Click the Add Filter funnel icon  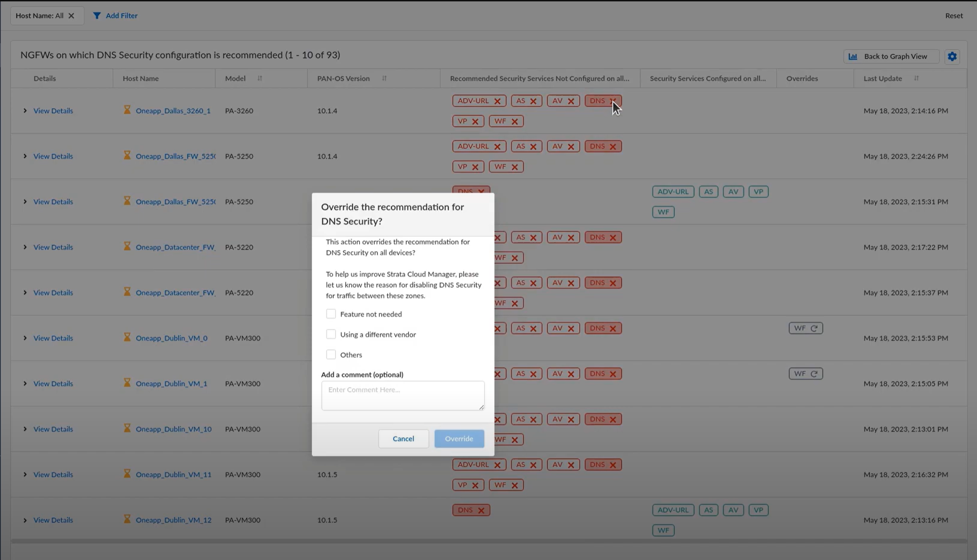coord(97,16)
